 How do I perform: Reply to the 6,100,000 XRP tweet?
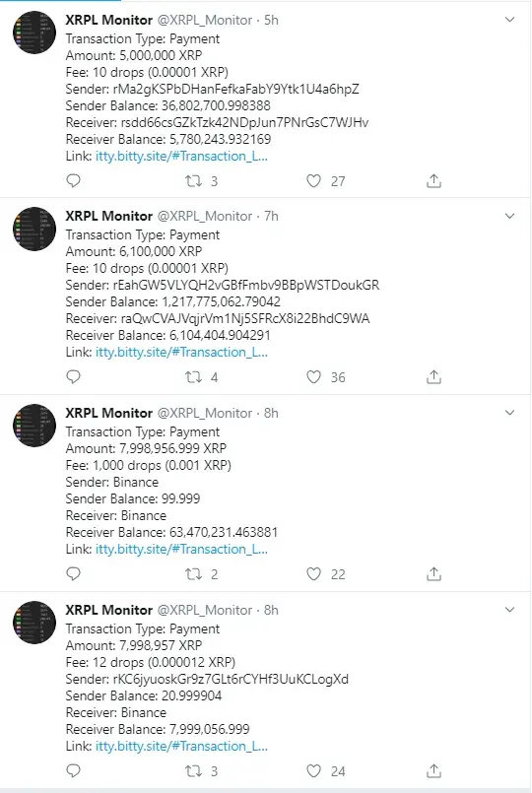pyautogui.click(x=73, y=376)
